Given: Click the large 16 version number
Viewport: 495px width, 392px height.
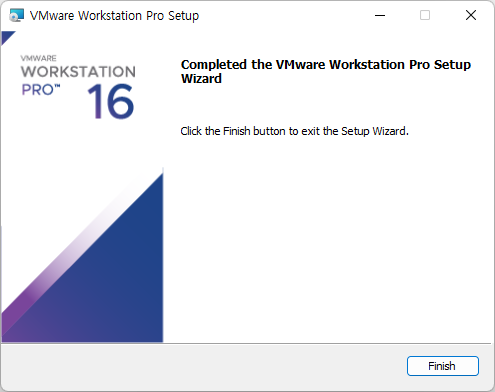Looking at the screenshot, I should point(111,101).
